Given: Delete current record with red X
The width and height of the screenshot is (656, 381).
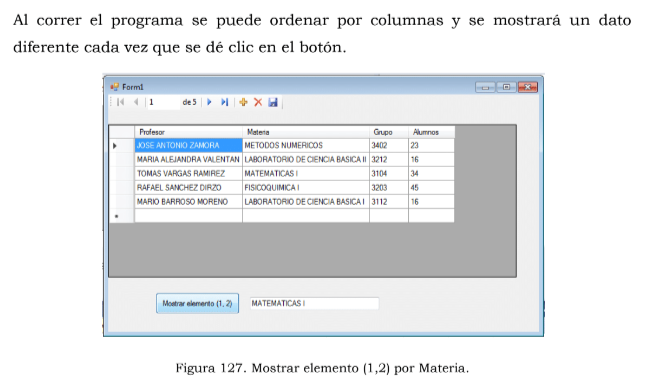Looking at the screenshot, I should coord(258,102).
